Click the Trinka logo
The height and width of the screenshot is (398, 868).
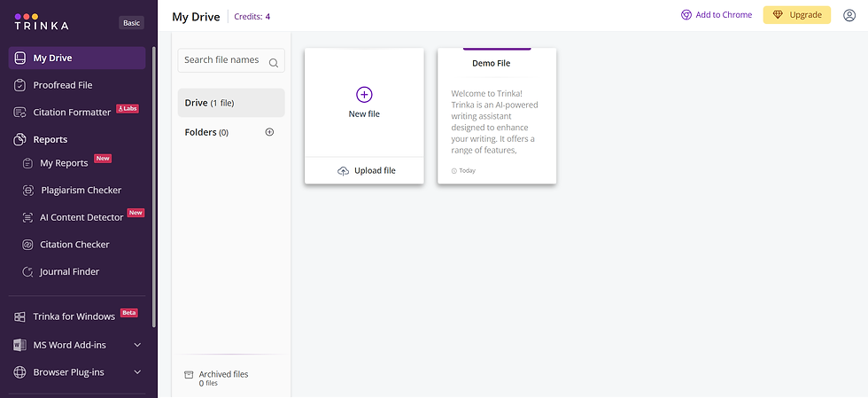click(x=42, y=21)
